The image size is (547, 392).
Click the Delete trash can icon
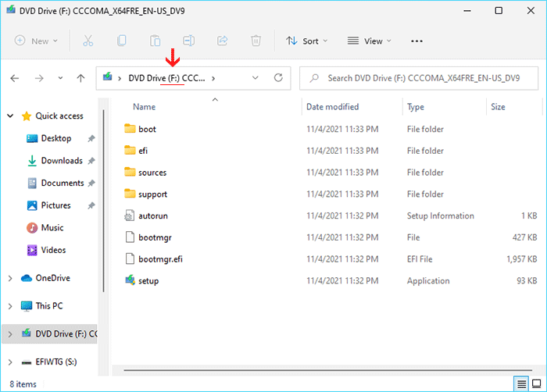click(256, 41)
